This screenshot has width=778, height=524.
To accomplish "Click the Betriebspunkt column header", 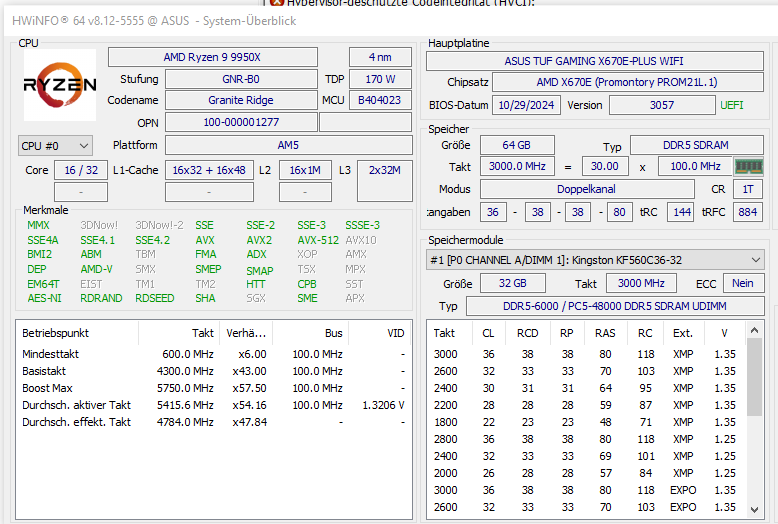I will (77, 333).
